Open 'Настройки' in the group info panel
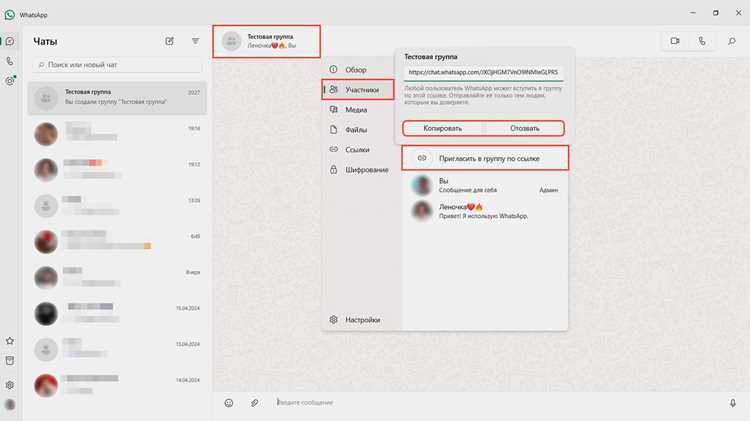The height and width of the screenshot is (421, 750). [x=359, y=320]
